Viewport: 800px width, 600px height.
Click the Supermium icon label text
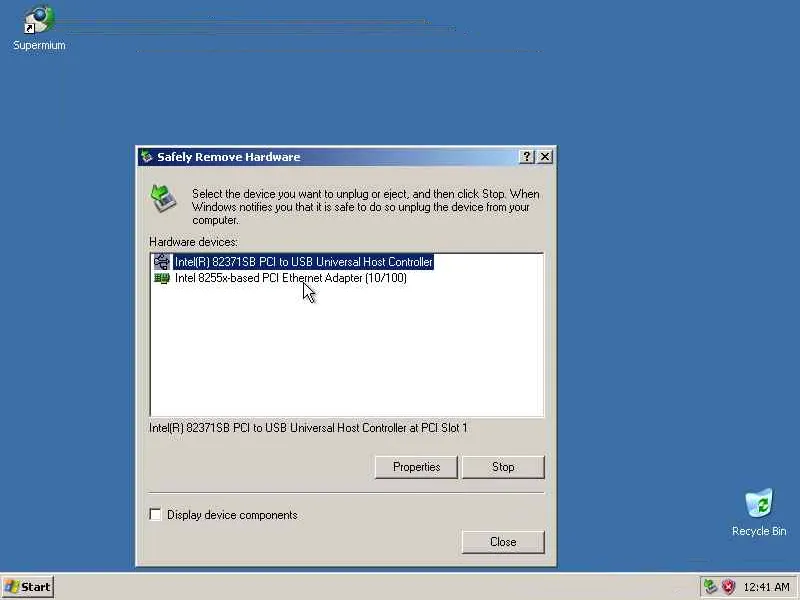[x=39, y=45]
